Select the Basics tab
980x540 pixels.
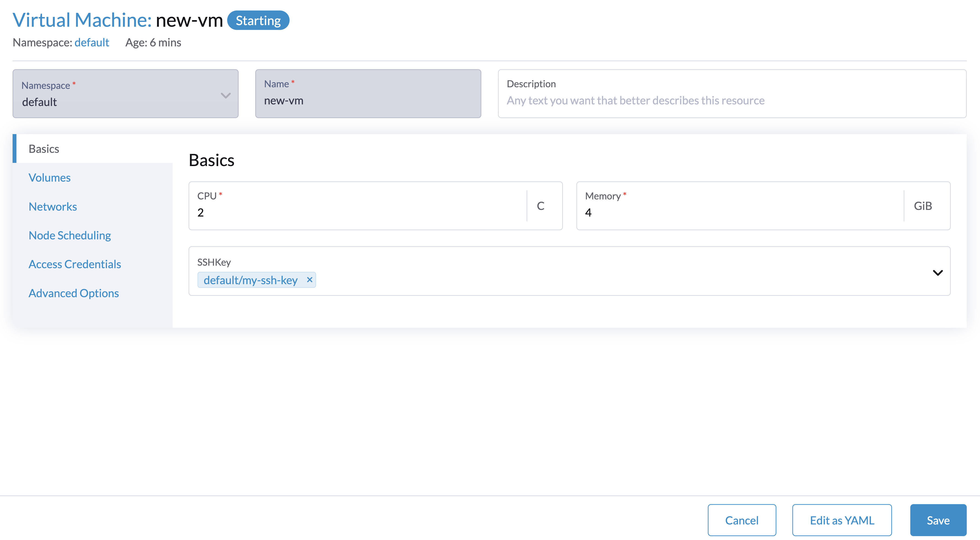click(43, 148)
